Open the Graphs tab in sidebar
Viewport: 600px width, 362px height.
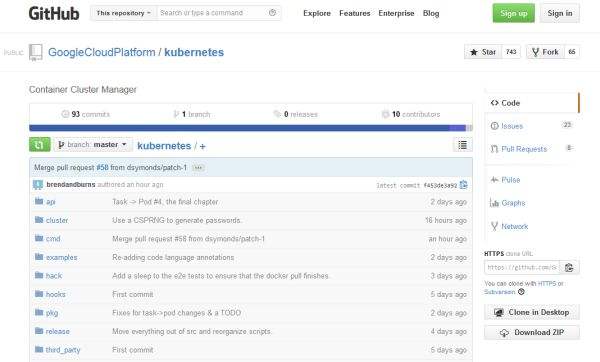pyautogui.click(x=532, y=203)
